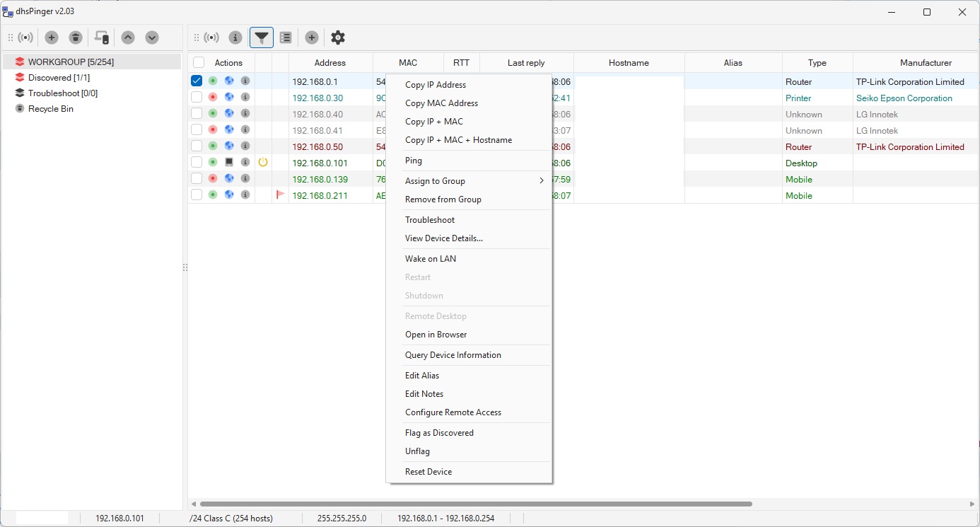Image resolution: width=980 pixels, height=527 pixels.
Task: Toggle the device filter funnel icon
Action: [x=261, y=37]
